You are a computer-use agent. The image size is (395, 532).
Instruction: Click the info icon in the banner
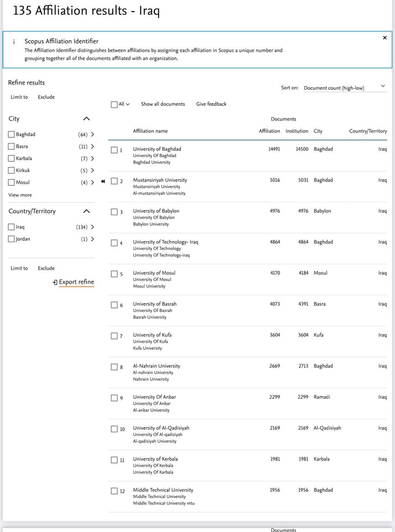click(14, 42)
